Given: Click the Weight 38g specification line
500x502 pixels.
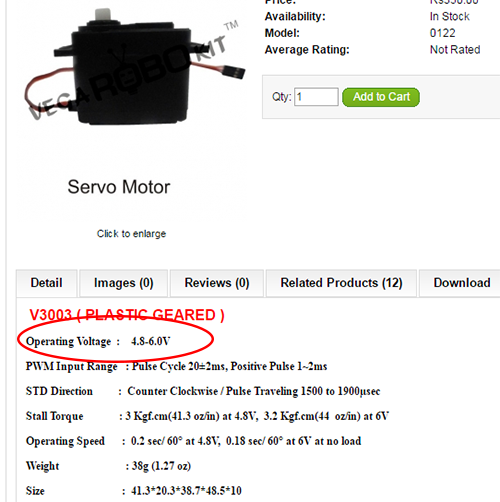Looking at the screenshot, I should [108, 466].
